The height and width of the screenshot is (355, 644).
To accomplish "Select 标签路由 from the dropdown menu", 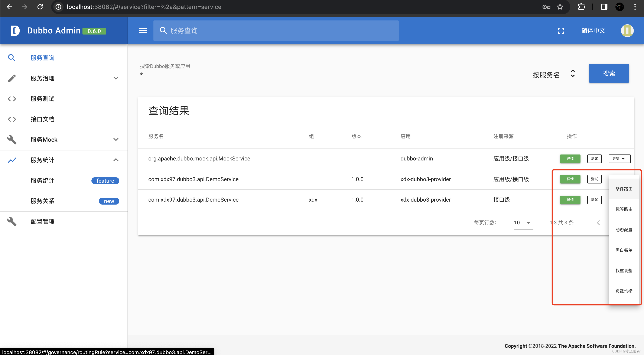I will 624,209.
